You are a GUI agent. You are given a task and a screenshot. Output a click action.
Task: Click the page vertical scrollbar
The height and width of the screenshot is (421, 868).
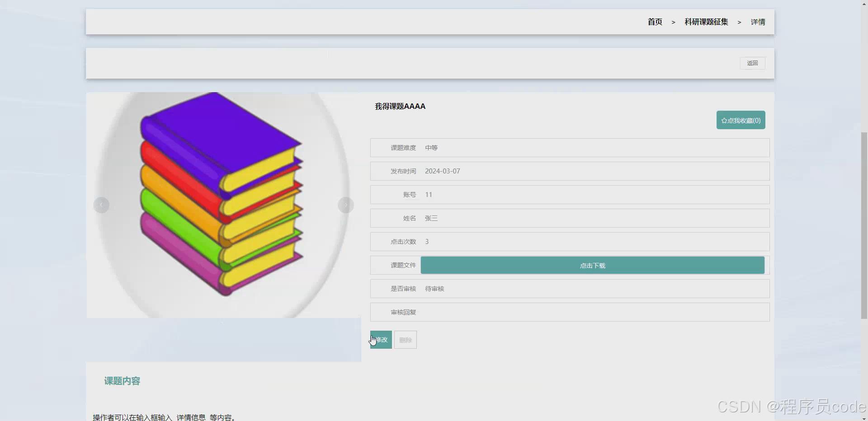(864, 225)
